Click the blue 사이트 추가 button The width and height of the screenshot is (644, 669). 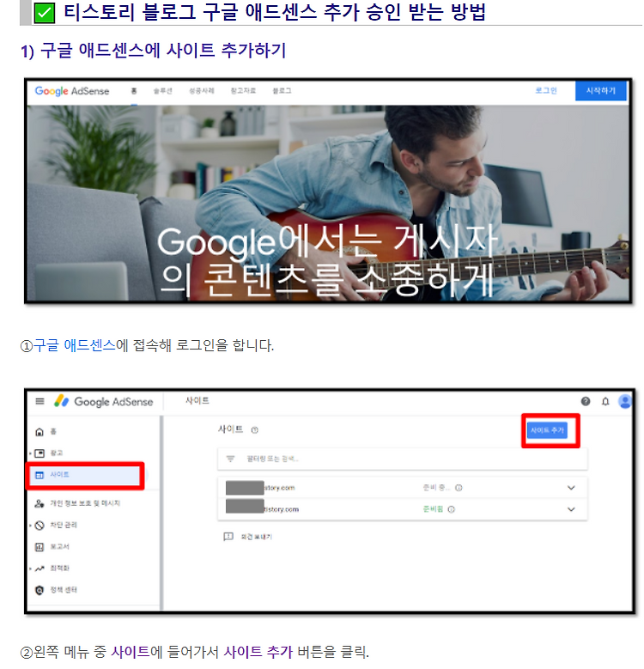547,430
